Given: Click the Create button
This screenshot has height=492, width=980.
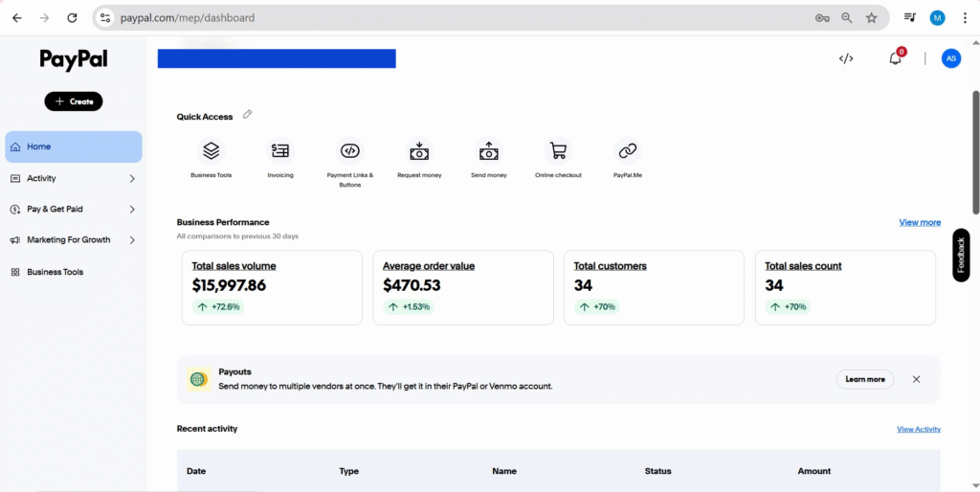Looking at the screenshot, I should point(74,101).
